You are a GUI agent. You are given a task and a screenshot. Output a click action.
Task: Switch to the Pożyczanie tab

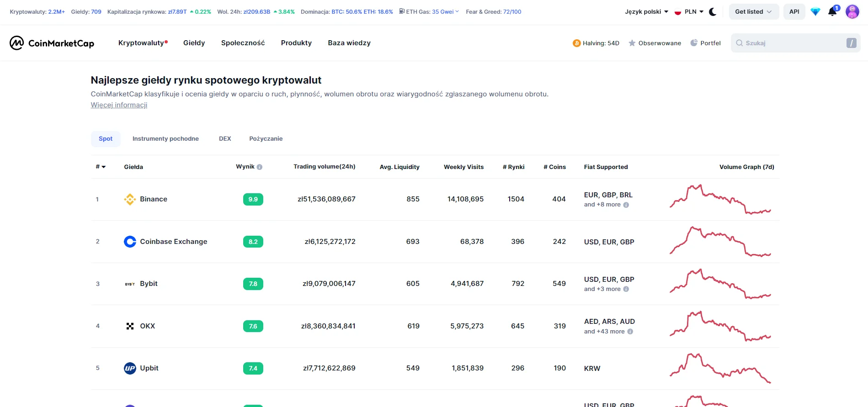click(x=266, y=139)
